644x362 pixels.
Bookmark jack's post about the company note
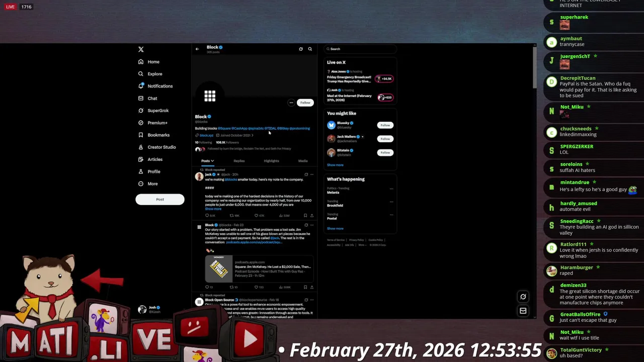point(305,216)
